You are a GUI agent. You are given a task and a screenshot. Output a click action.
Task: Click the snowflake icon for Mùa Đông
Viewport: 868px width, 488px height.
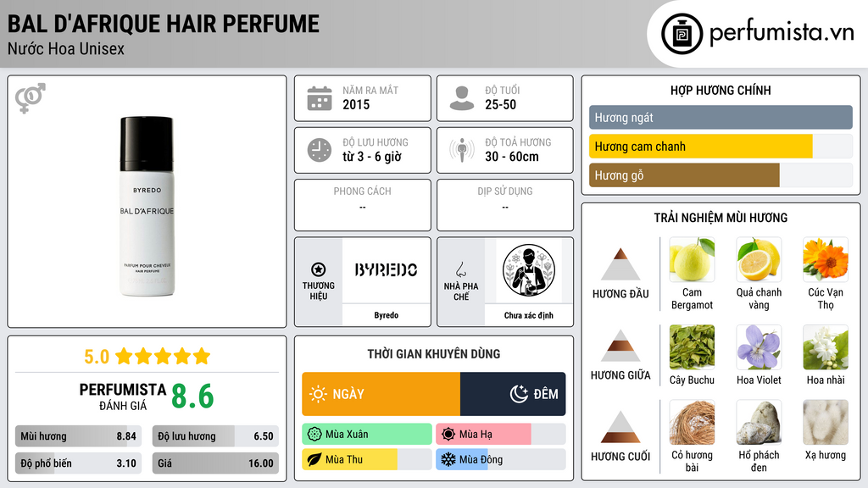[448, 459]
